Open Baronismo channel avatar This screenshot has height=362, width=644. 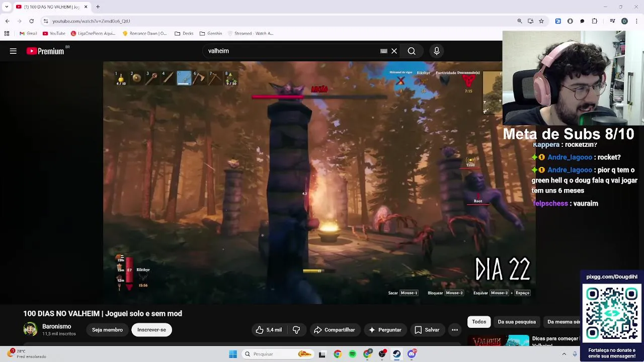point(30,329)
